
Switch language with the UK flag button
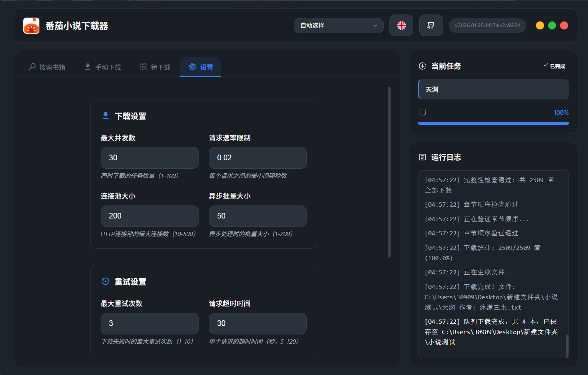401,26
